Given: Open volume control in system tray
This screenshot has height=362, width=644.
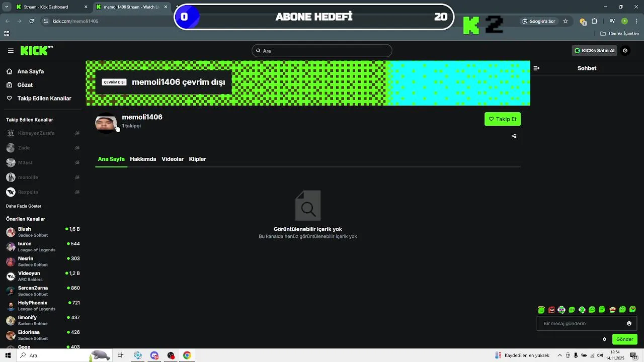Looking at the screenshot, I should [600, 355].
